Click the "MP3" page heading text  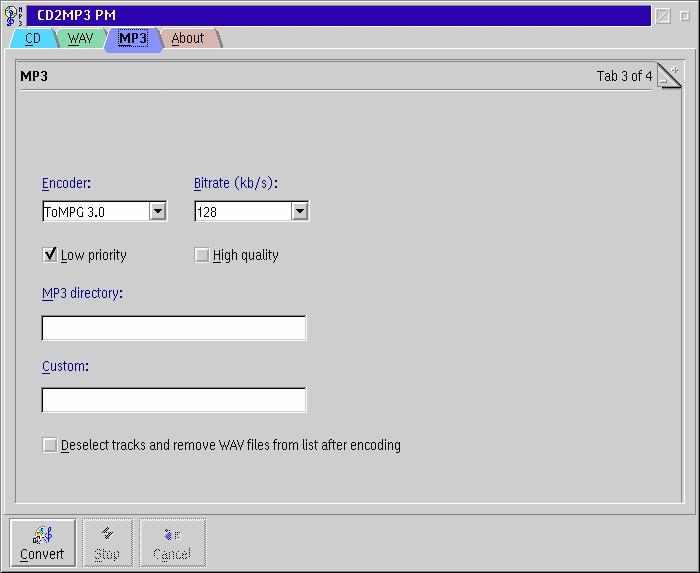[34, 76]
